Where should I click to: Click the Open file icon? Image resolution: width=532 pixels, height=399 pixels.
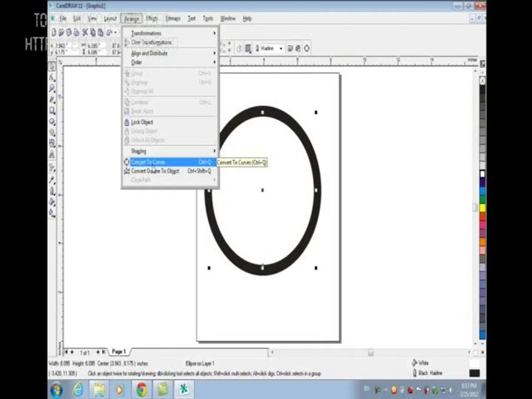pyautogui.click(x=61, y=32)
